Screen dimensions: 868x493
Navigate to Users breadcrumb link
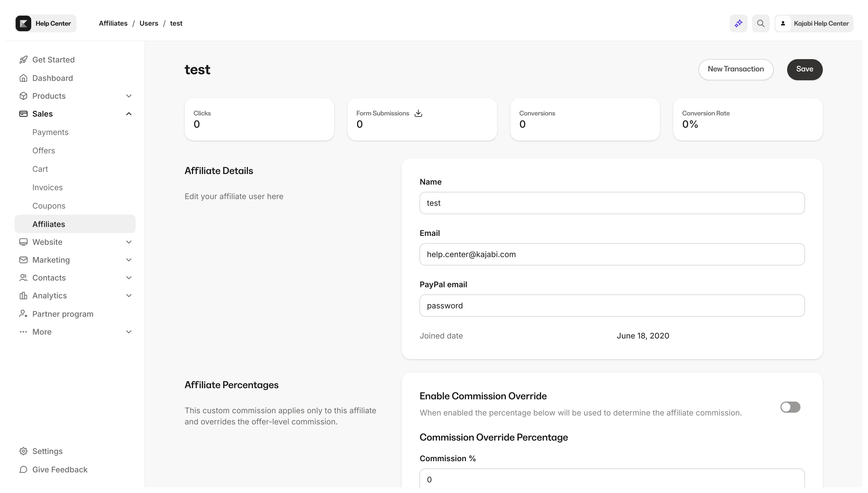(149, 23)
